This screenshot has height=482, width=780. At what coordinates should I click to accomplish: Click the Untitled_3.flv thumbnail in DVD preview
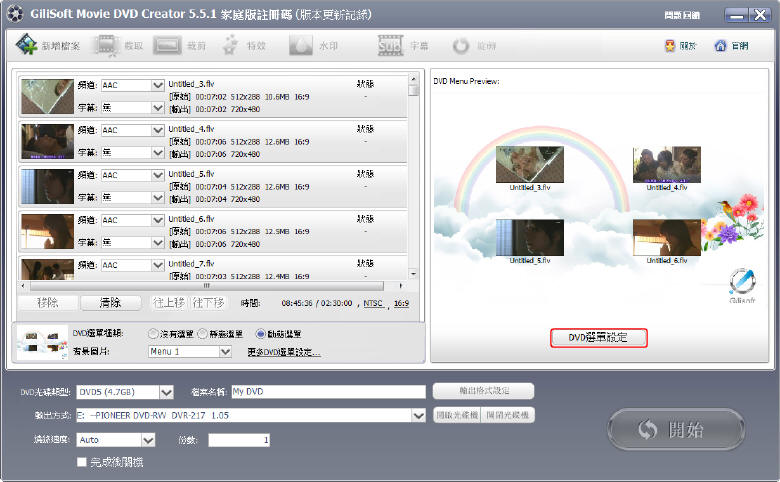click(x=529, y=164)
